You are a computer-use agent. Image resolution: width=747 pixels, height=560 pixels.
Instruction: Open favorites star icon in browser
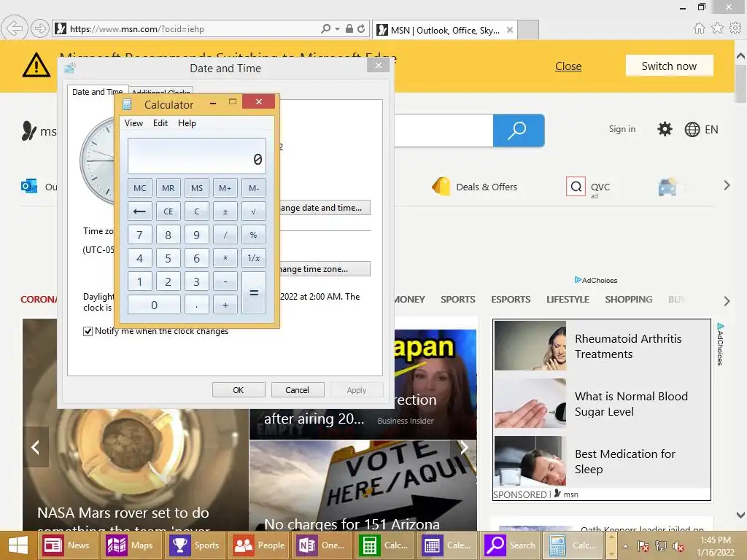click(717, 28)
